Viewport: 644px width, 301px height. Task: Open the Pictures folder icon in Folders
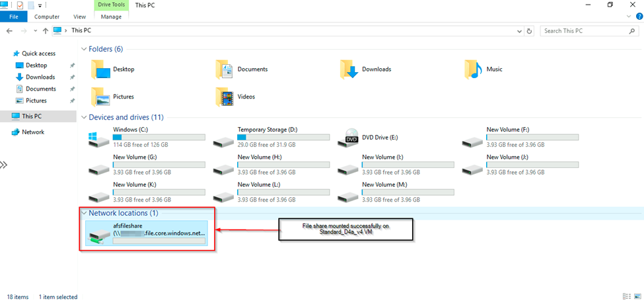click(100, 97)
